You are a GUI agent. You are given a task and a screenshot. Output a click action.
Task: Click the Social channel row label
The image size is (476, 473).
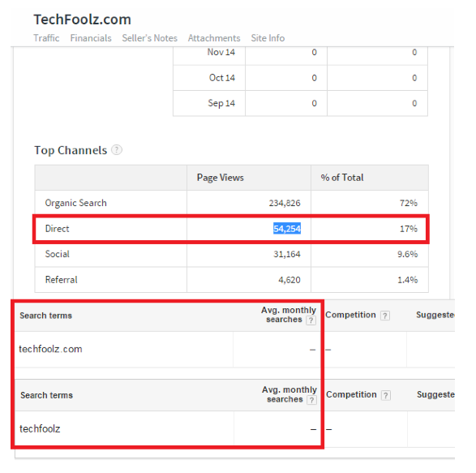57,254
